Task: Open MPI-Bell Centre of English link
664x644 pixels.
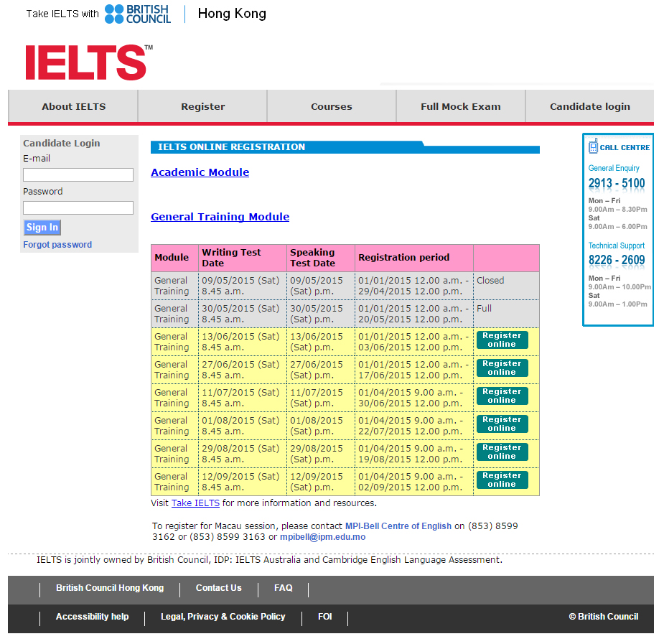Action: [398, 526]
